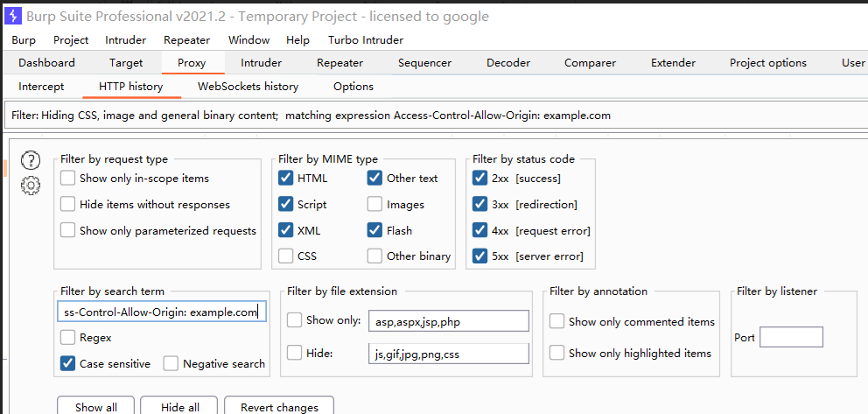Screen dimensions: 868x414
Task: Open the Turbo Intruder menu
Action: click(366, 40)
